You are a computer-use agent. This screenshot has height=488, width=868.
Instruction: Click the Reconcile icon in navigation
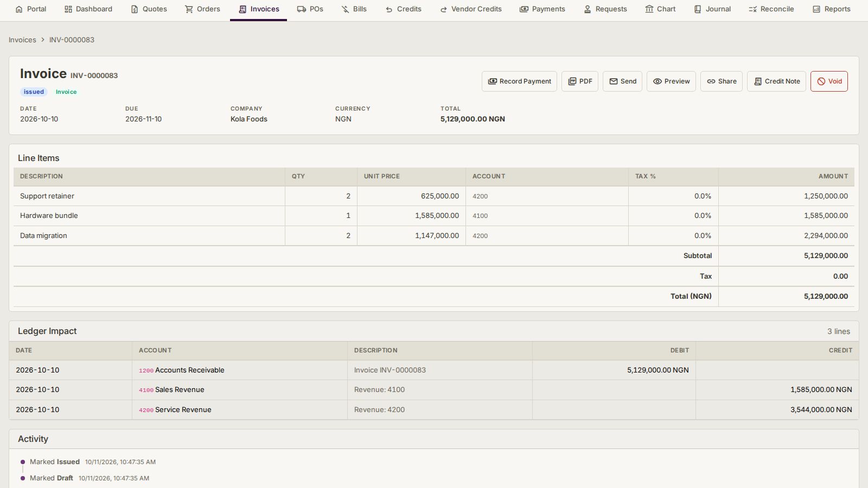(752, 9)
